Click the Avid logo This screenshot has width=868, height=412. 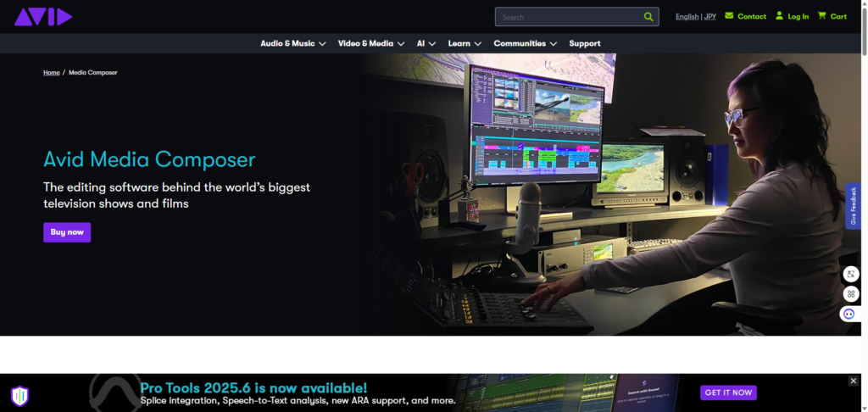tap(43, 17)
